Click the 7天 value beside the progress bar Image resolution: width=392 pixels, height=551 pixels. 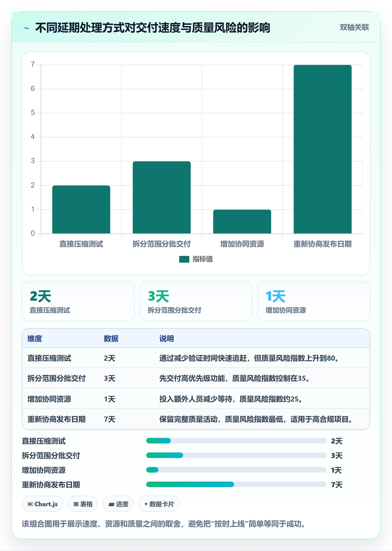click(337, 485)
